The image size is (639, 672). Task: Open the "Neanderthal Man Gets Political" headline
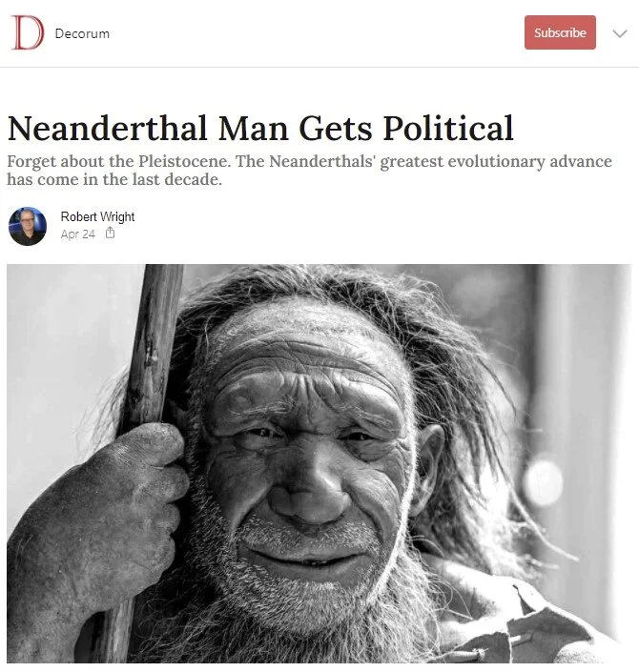(260, 128)
